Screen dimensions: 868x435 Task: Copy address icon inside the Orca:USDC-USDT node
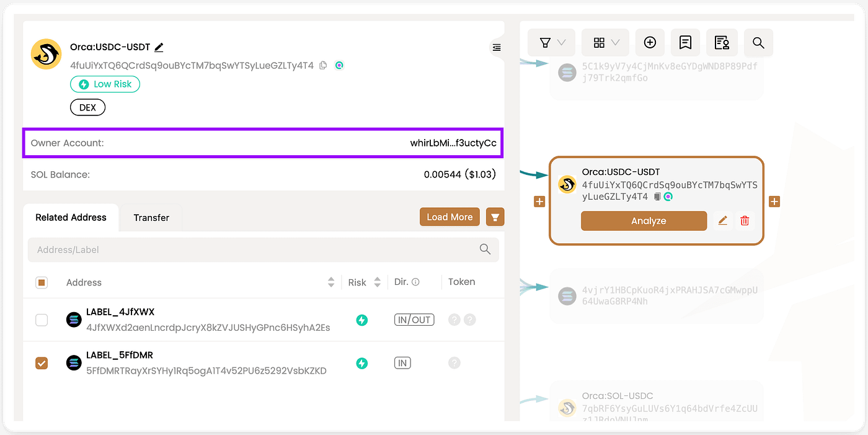point(658,197)
